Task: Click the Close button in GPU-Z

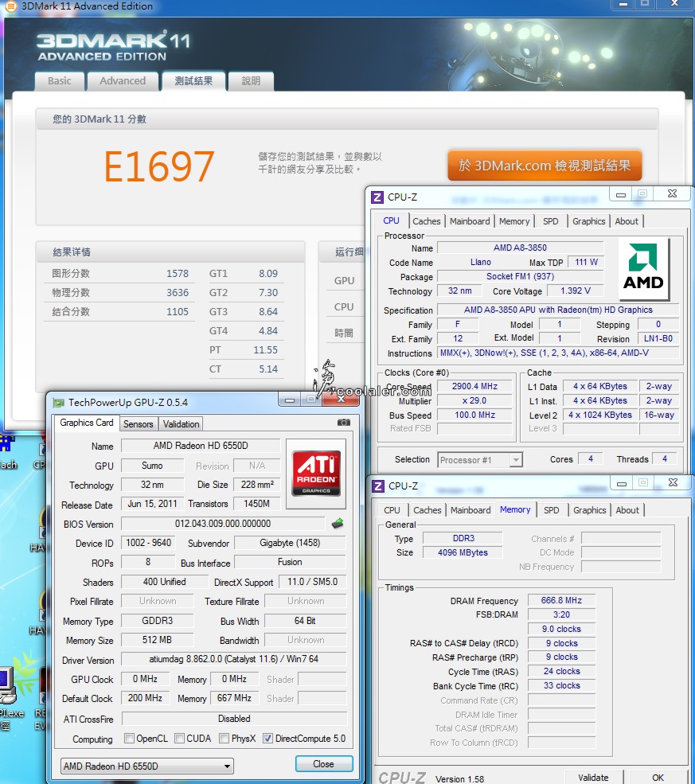Action: tap(323, 764)
